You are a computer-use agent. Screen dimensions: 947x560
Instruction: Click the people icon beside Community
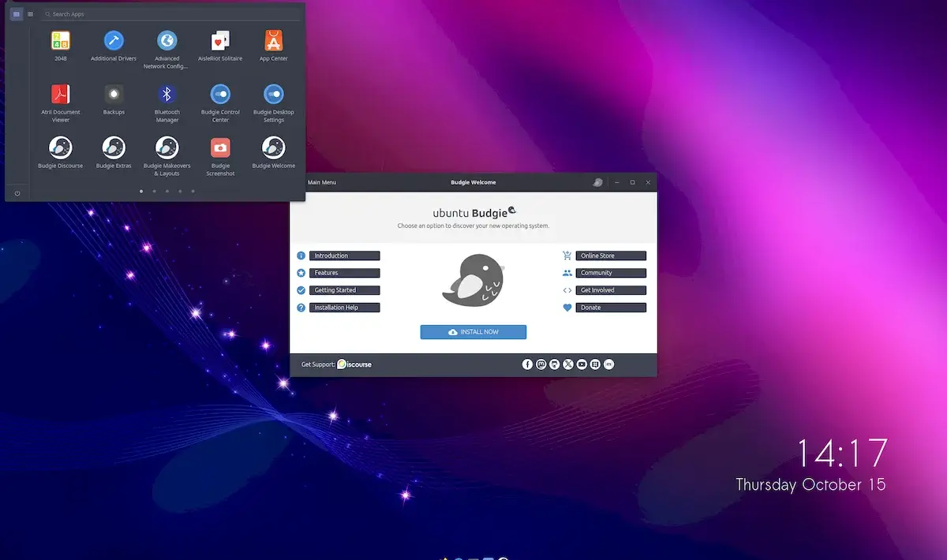click(x=567, y=273)
